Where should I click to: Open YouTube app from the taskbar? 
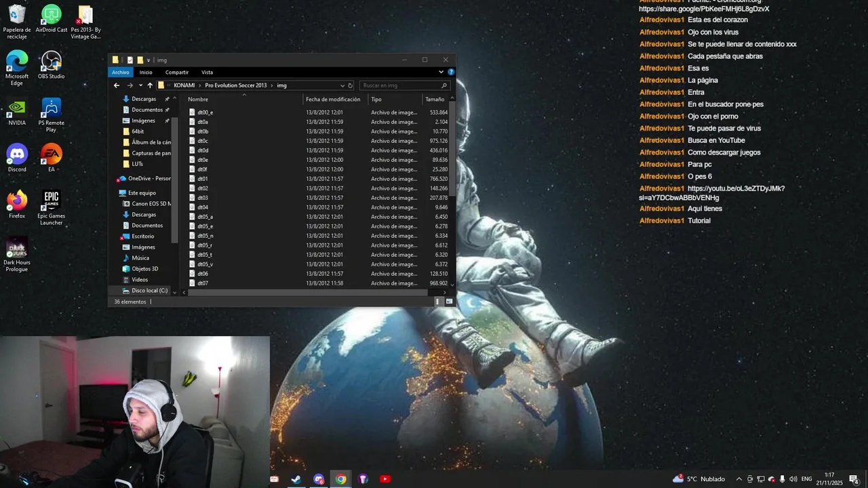(x=385, y=479)
